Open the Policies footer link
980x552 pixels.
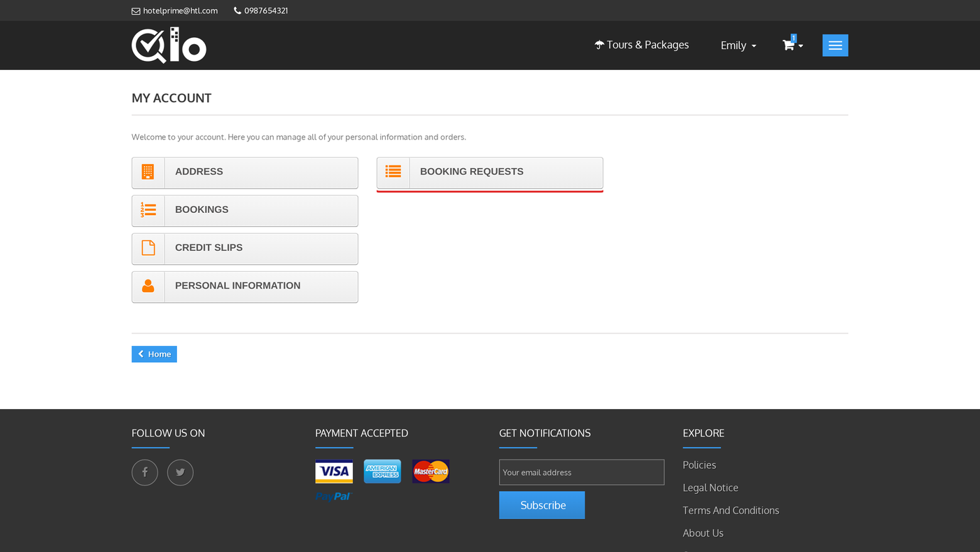click(699, 465)
